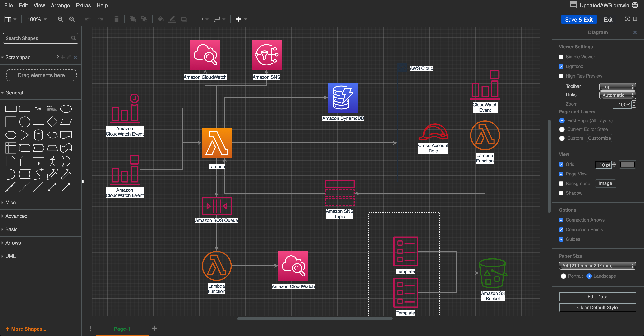The height and width of the screenshot is (336, 644).
Task: Enable High Res Preview
Action: 561,76
